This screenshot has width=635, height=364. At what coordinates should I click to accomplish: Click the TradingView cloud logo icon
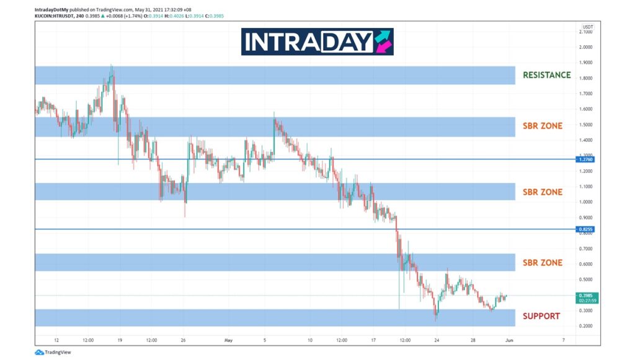click(x=39, y=352)
